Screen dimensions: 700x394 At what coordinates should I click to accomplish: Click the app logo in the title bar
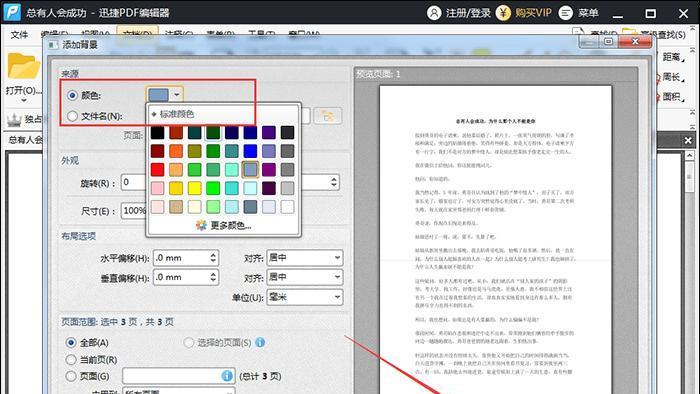pyautogui.click(x=12, y=12)
